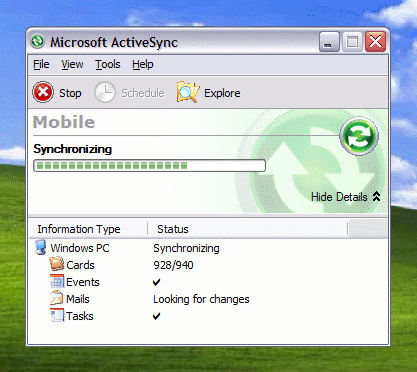Click the Explore folder icon
417x372 pixels.
[188, 92]
